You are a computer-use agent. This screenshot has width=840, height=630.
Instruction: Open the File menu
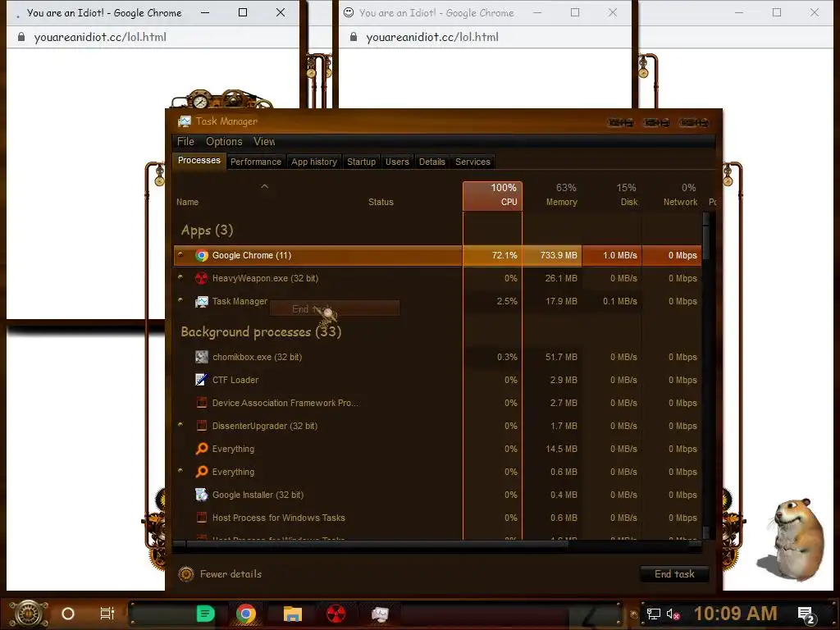tap(185, 141)
